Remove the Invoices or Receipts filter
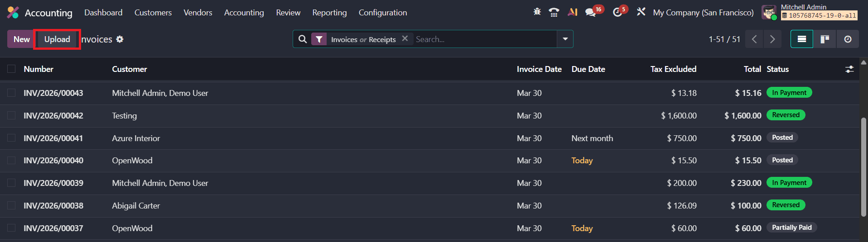The height and width of the screenshot is (242, 868). tap(405, 38)
